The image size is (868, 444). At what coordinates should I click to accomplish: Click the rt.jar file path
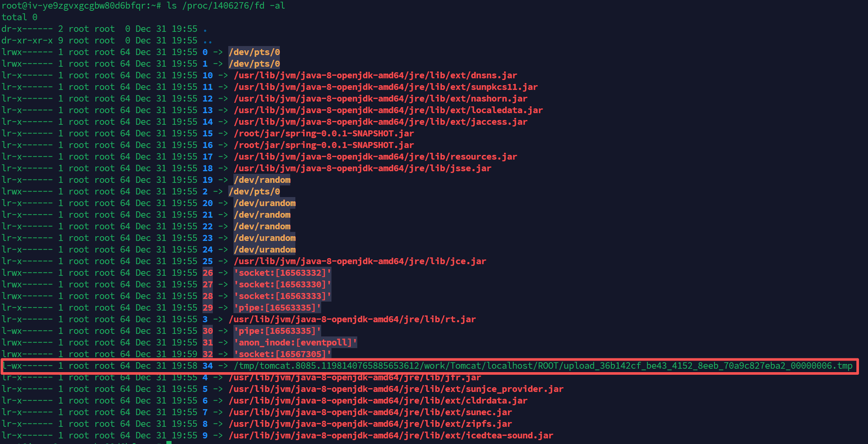(x=352, y=319)
